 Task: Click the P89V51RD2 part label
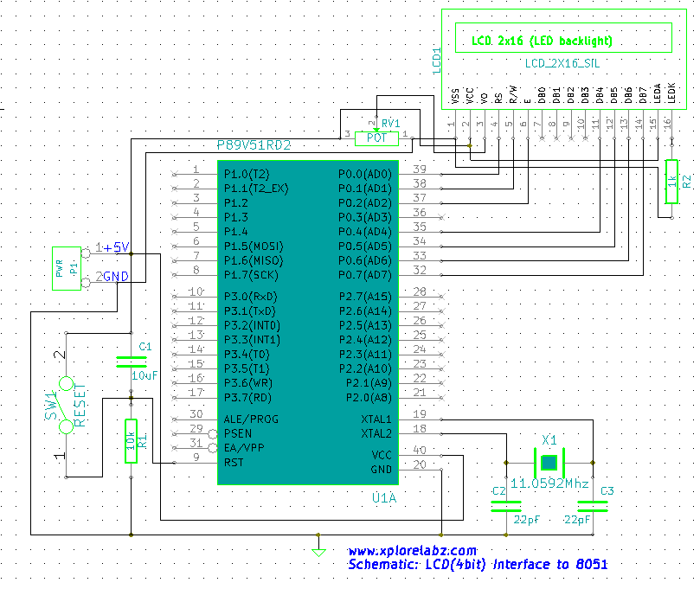[254, 145]
